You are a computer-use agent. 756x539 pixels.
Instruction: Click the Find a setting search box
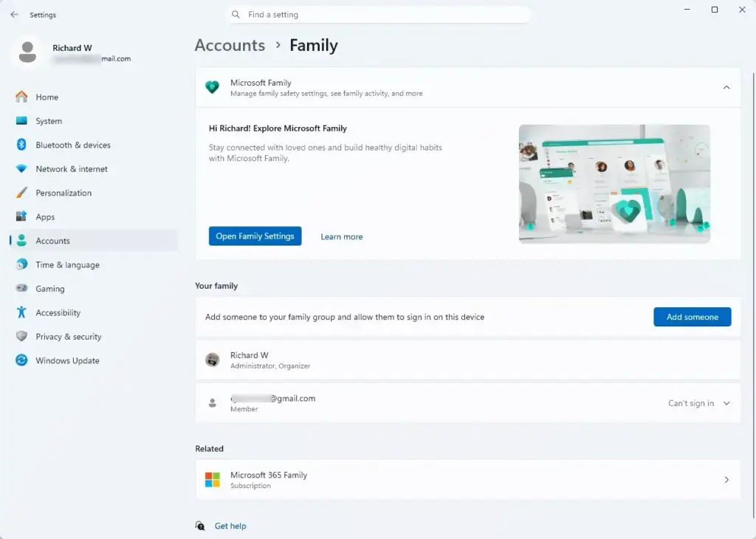pyautogui.click(x=379, y=15)
